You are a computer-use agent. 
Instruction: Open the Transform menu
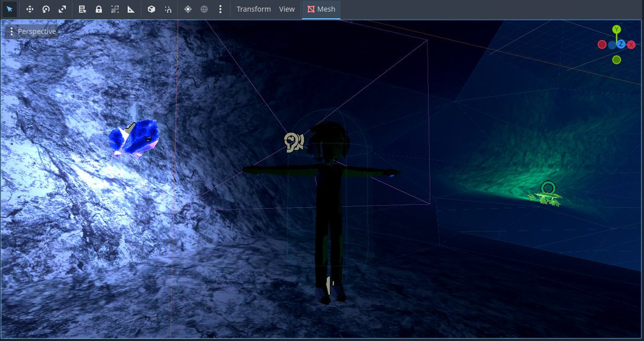point(254,9)
